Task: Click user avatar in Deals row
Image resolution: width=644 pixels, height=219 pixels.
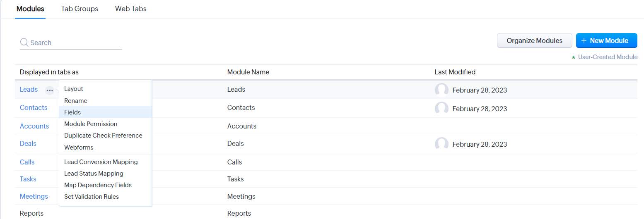Action: click(x=441, y=144)
